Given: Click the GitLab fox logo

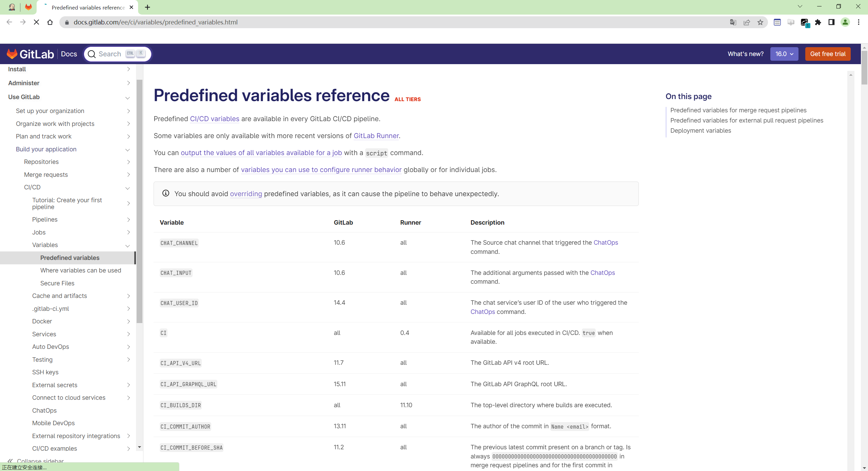Looking at the screenshot, I should point(12,54).
